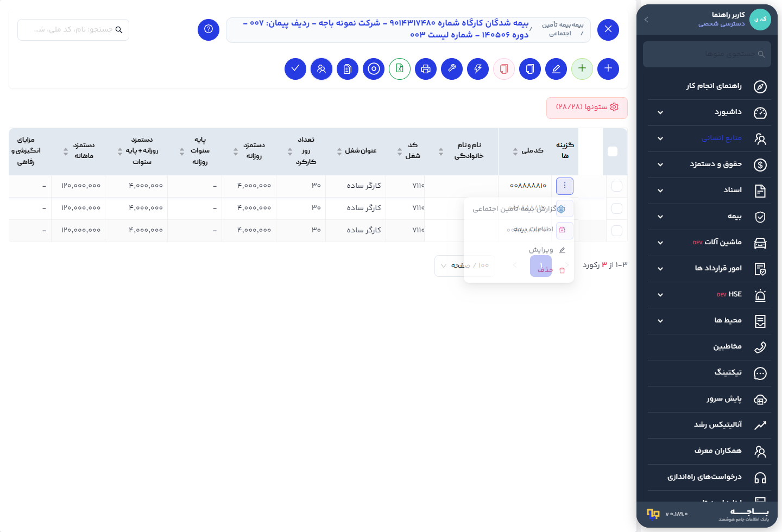Sort by the کد ملی column arrows
Viewport: 782px width, 532px height.
[x=515, y=151]
